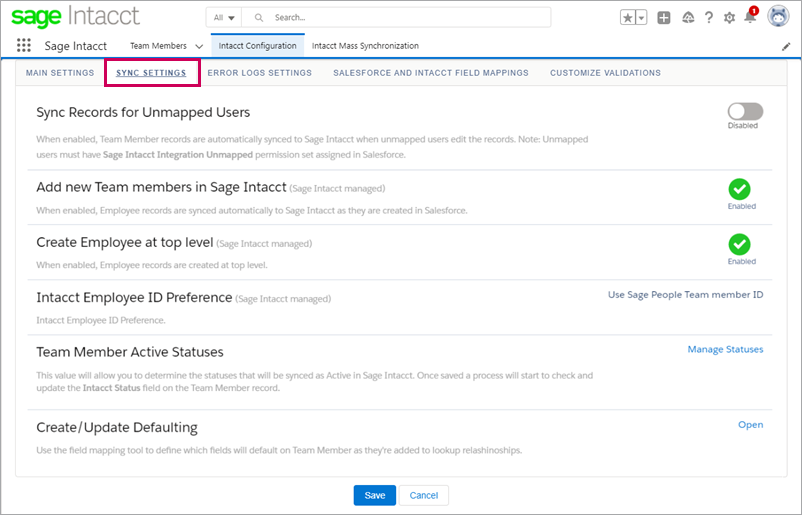Image resolution: width=802 pixels, height=515 pixels.
Task: Open the App Launcher grid icon
Action: coord(24,46)
